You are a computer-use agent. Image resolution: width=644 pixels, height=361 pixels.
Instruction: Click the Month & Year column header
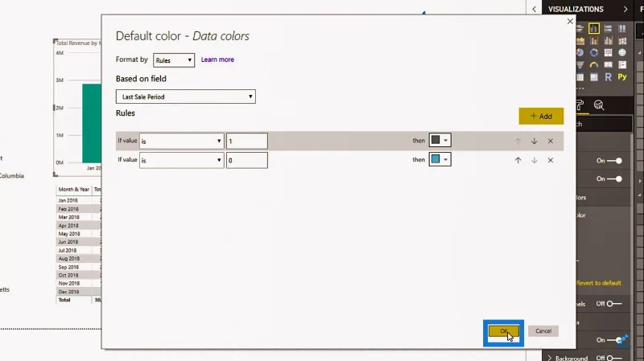click(x=74, y=190)
